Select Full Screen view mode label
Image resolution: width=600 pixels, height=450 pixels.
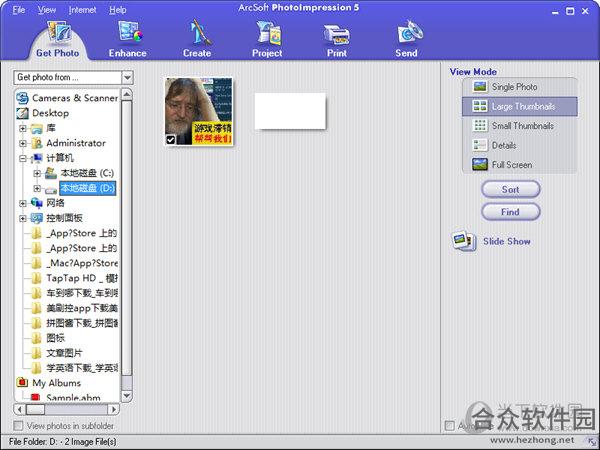click(512, 165)
